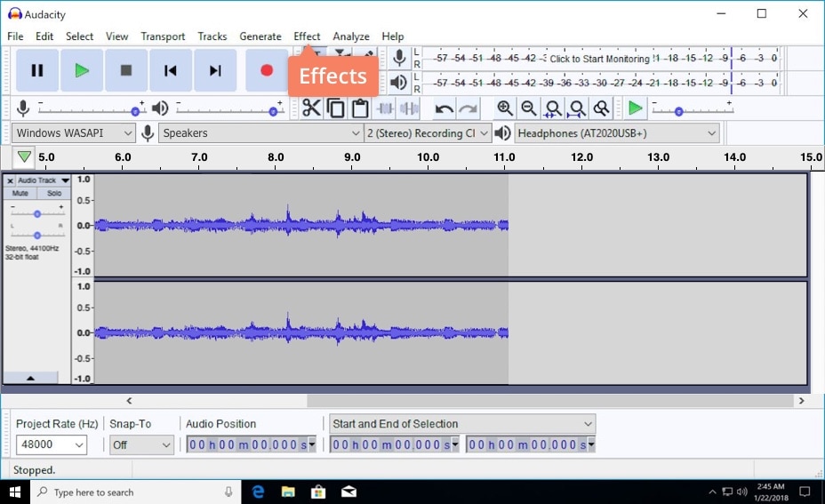Viewport: 825px width, 504px height.
Task: Open the Analyze menu
Action: pos(351,36)
